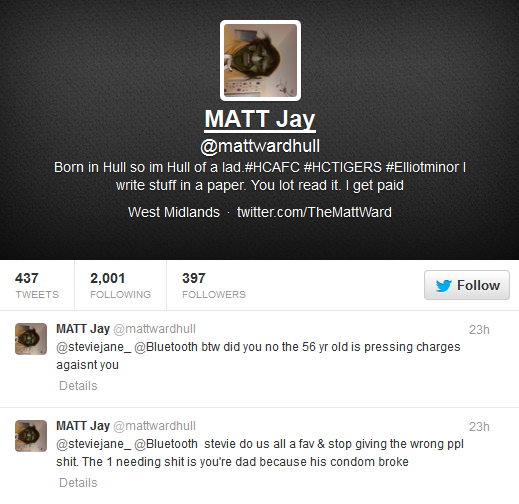Viewport: 519px width, 504px height.
Task: Follow the MATT Jay account
Action: tap(467, 285)
